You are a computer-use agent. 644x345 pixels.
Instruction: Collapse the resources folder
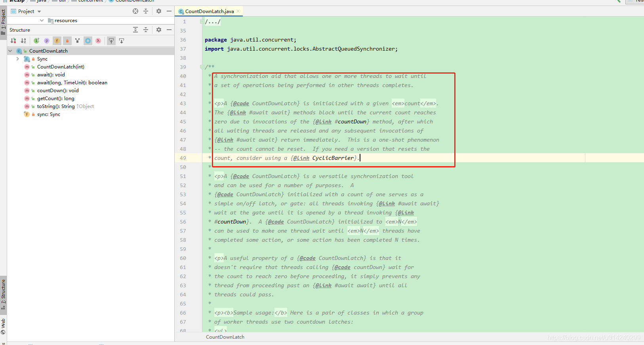click(42, 20)
